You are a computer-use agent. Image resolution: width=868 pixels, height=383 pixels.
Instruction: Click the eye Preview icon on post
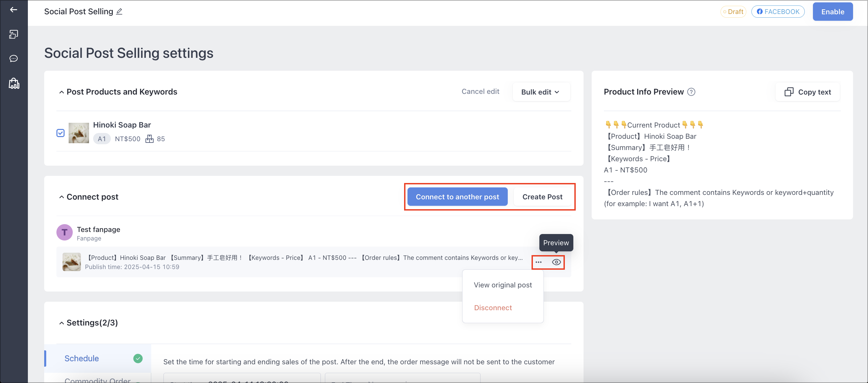pos(556,262)
